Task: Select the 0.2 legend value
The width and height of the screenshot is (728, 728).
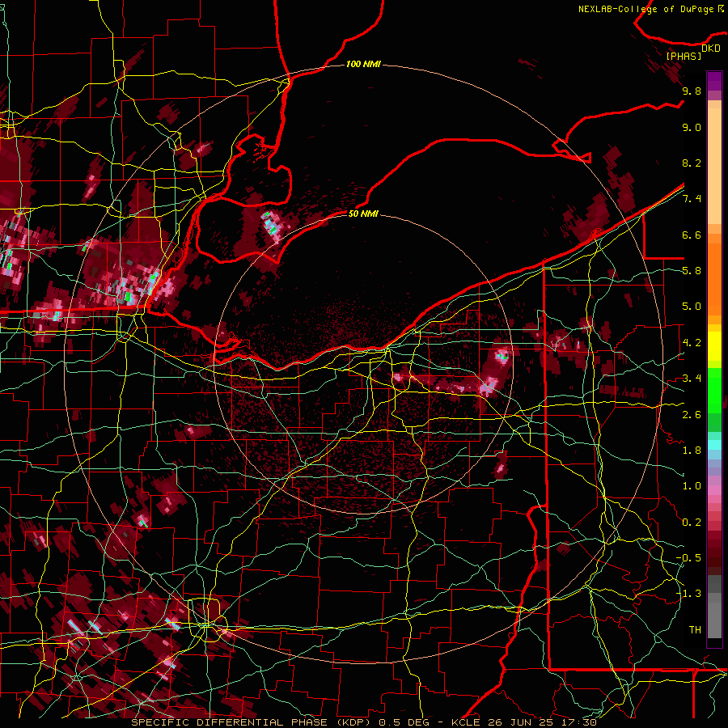Action: tap(692, 522)
